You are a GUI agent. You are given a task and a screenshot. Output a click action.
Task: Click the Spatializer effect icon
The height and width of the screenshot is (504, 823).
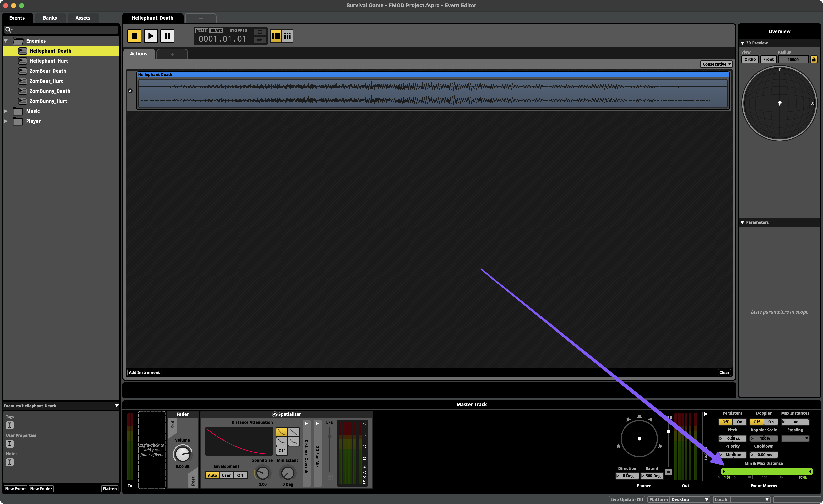[x=274, y=414]
